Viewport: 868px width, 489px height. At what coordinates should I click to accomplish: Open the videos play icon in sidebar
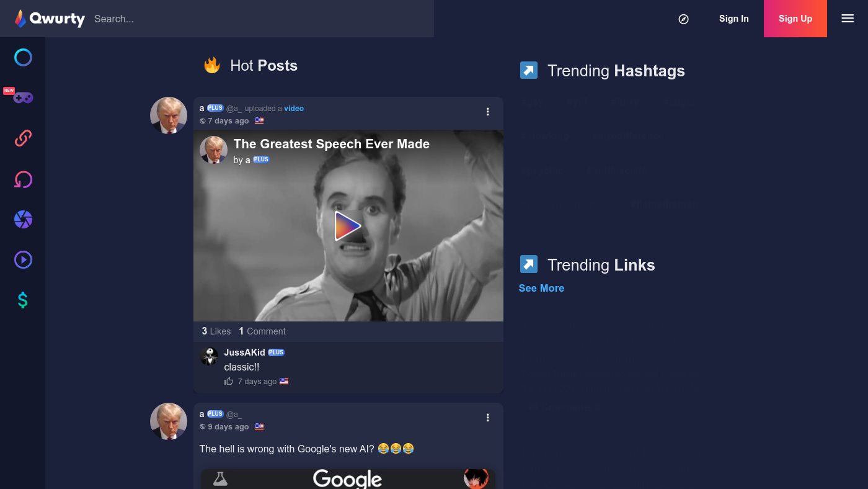click(23, 260)
